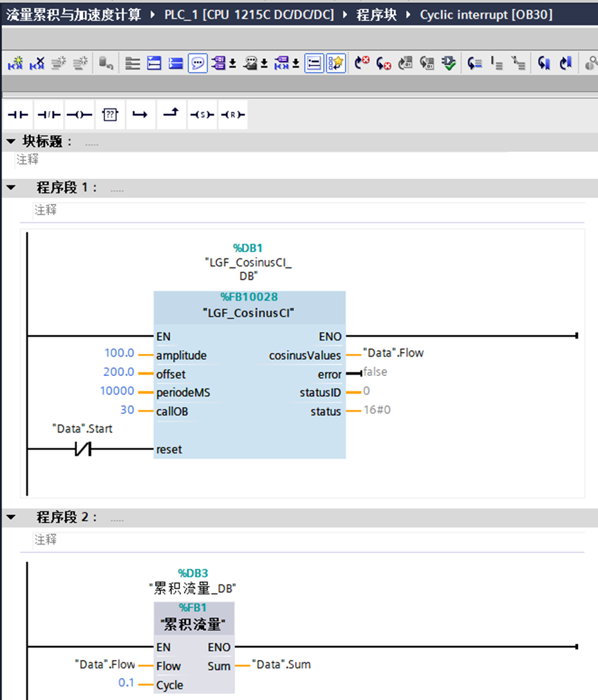Screen dimensions: 598x700
Task: Toggle the network comments list icon
Action: (314, 64)
